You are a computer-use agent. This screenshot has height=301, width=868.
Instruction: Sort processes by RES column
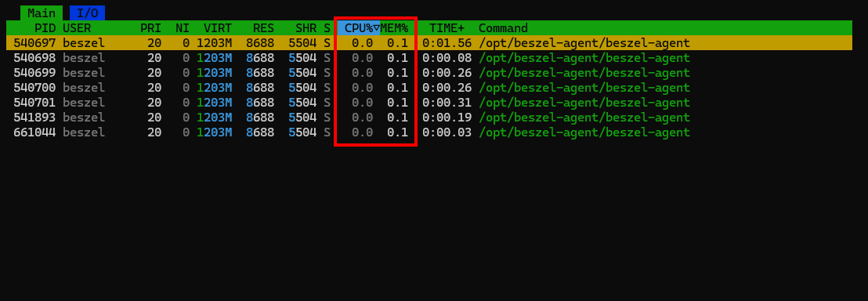click(263, 27)
